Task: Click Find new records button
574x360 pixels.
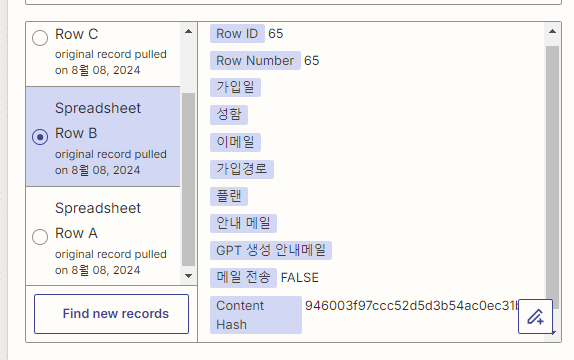Action: tap(112, 314)
